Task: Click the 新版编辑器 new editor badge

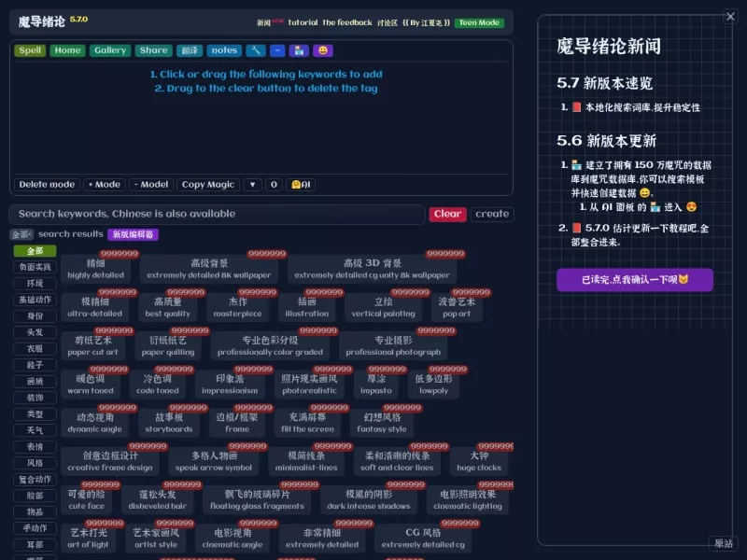Action: 133,234
